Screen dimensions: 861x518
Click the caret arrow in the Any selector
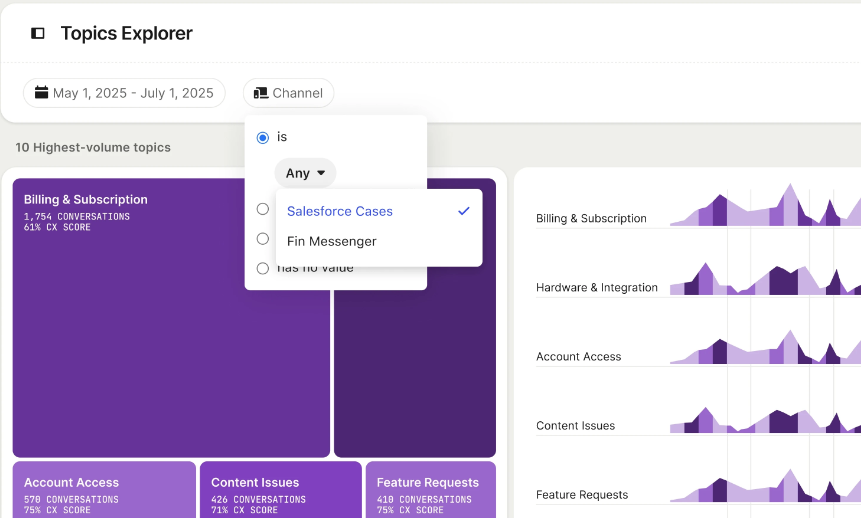[321, 173]
